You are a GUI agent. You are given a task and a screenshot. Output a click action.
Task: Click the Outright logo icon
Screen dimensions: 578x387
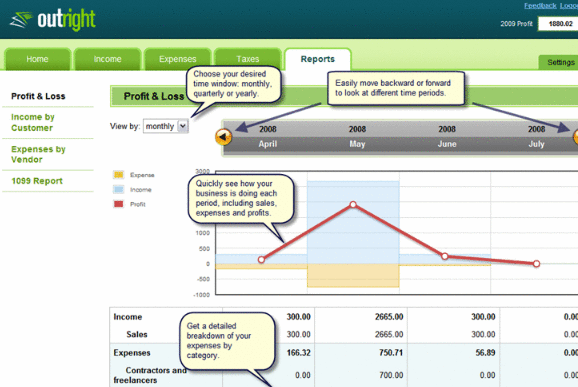click(x=20, y=20)
